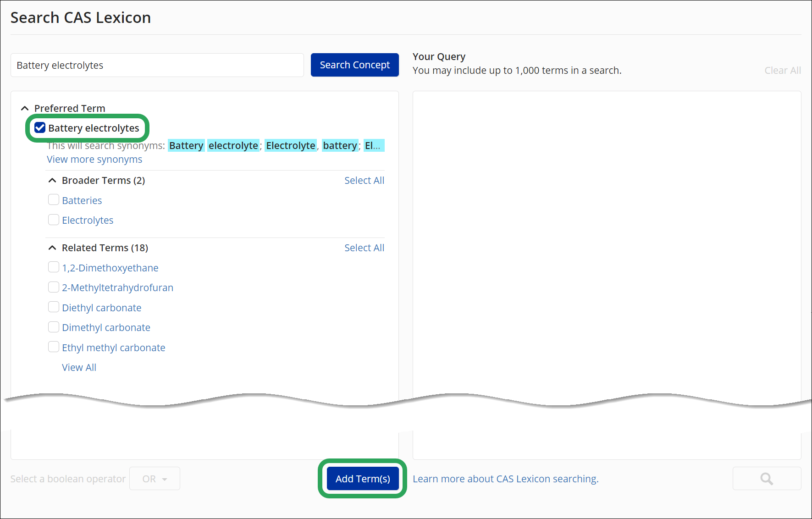Click the Add Term(s) button
This screenshot has height=519, width=812.
(363, 479)
